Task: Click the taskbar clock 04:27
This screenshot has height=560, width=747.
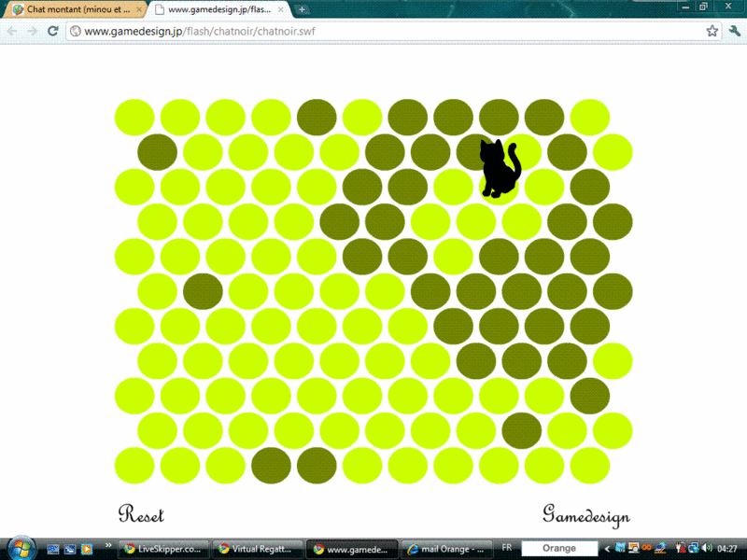Action: click(x=727, y=549)
